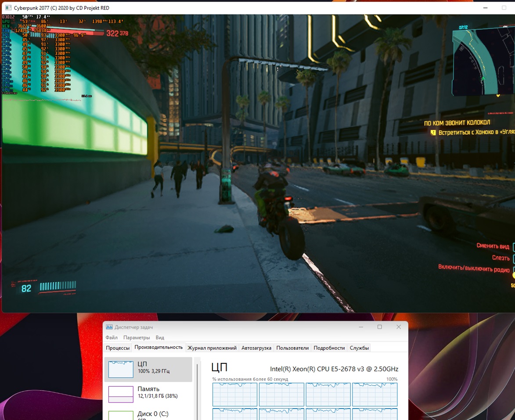Click the Диспетчер задач window title
The image size is (515, 420).
(133, 327)
